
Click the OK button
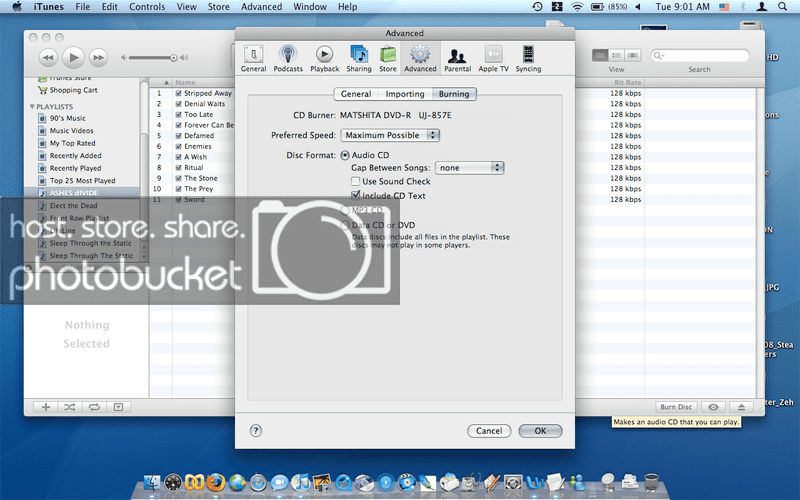click(x=540, y=431)
